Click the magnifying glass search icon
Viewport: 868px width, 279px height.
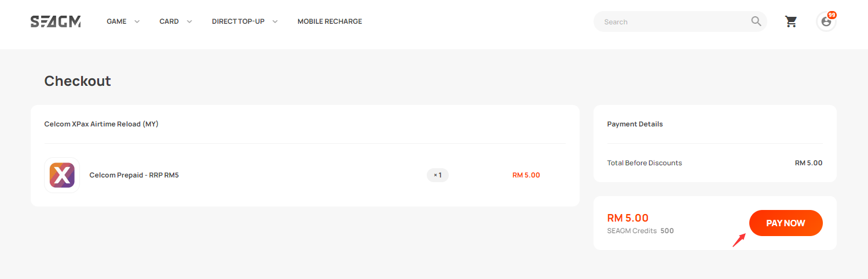click(x=756, y=21)
